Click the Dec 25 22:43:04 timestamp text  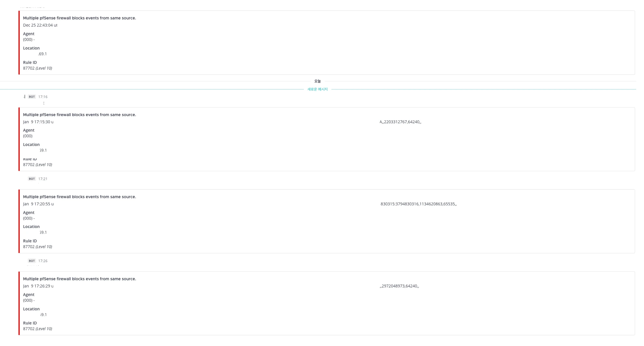pyautogui.click(x=40, y=25)
